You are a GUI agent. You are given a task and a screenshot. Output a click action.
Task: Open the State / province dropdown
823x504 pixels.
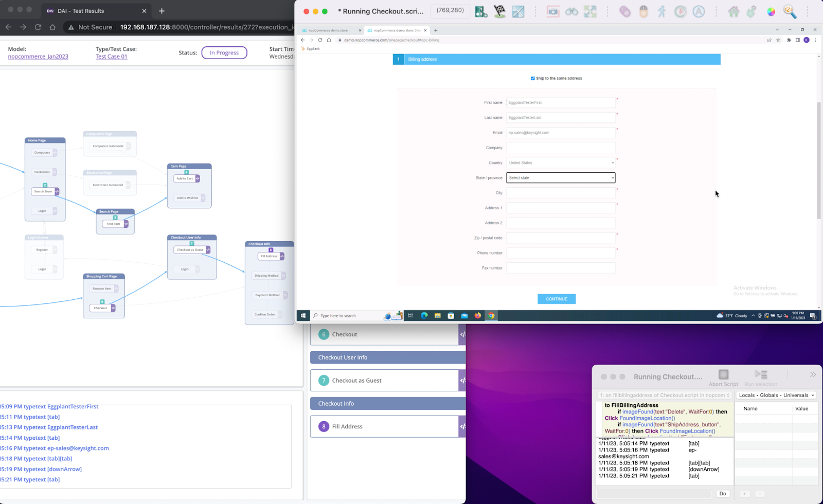tap(561, 178)
